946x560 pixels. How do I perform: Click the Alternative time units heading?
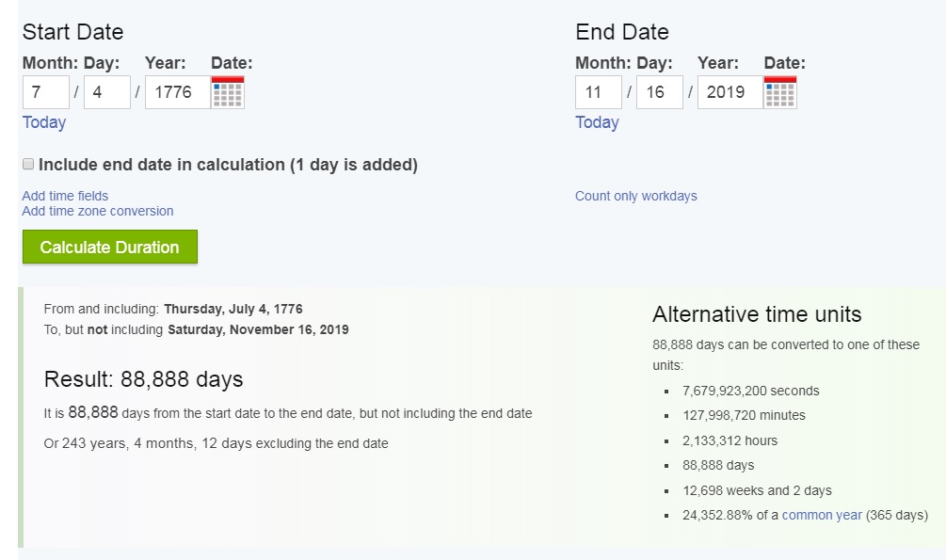(x=757, y=314)
